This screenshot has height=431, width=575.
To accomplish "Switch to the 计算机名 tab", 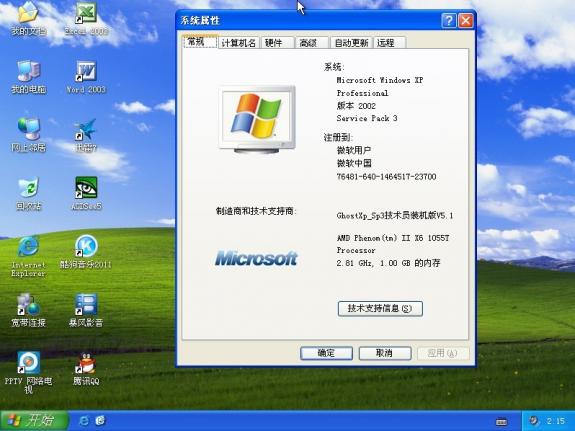I will coord(238,43).
